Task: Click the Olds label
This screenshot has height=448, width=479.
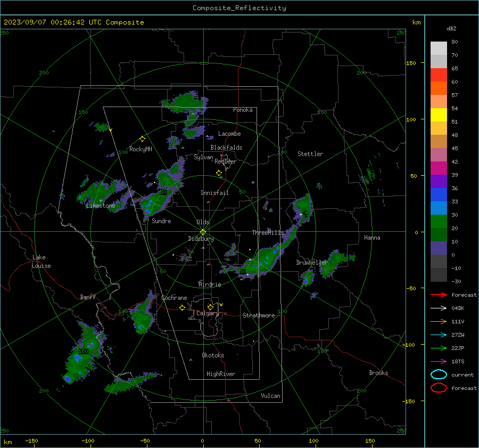Action: (x=203, y=222)
